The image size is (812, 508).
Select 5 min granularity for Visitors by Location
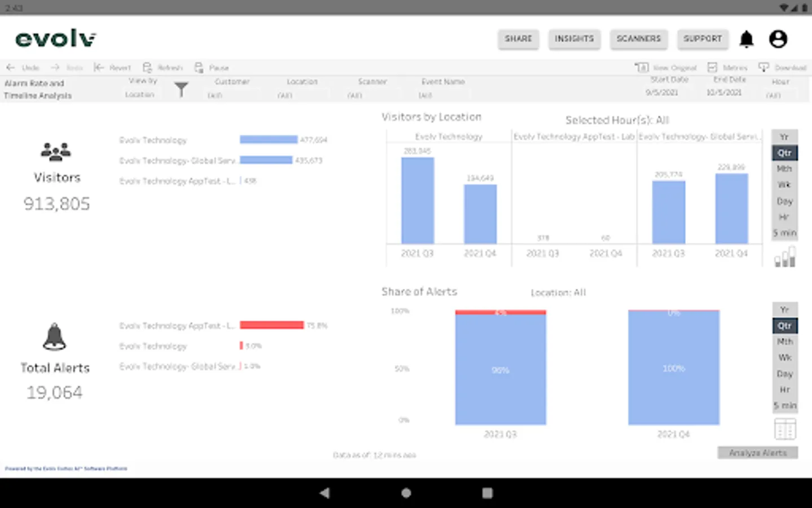pos(784,233)
